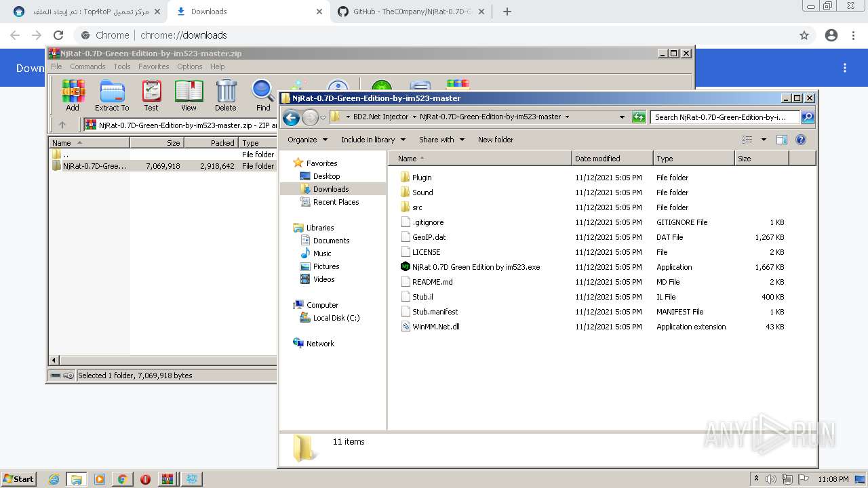This screenshot has width=868, height=488.
Task: Open the address bar history dropdown
Action: 622,117
